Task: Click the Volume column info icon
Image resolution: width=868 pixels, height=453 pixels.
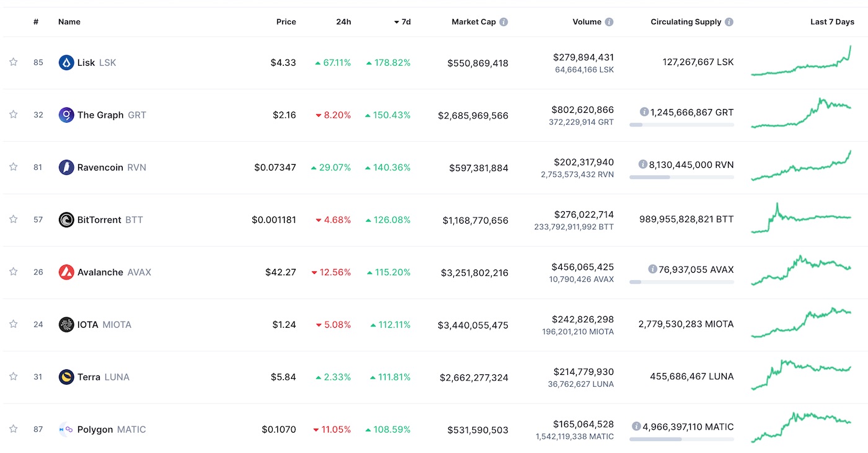Action: tap(609, 22)
